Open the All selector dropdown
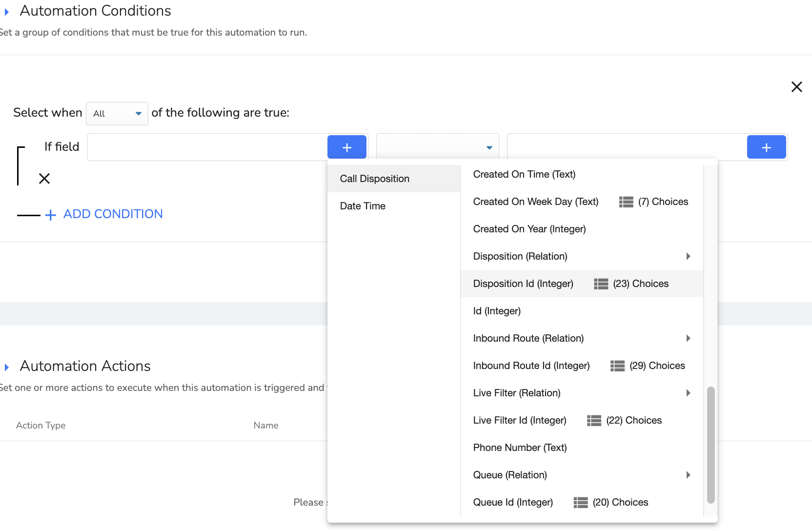Screen dimensions: 812x531 pos(117,114)
